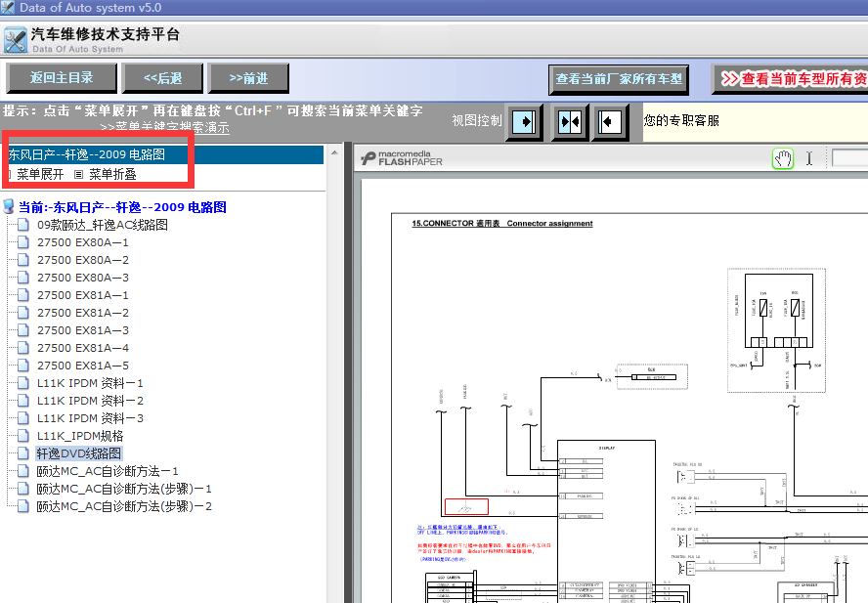Click page icon beside L11K IPDM 资料—2
This screenshot has height=603, width=868.
coord(23,401)
